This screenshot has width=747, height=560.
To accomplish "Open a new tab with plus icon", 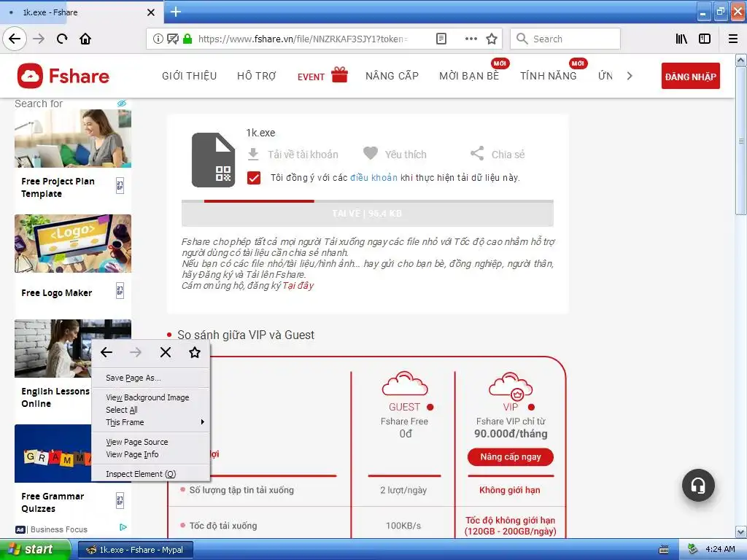I will coord(175,12).
